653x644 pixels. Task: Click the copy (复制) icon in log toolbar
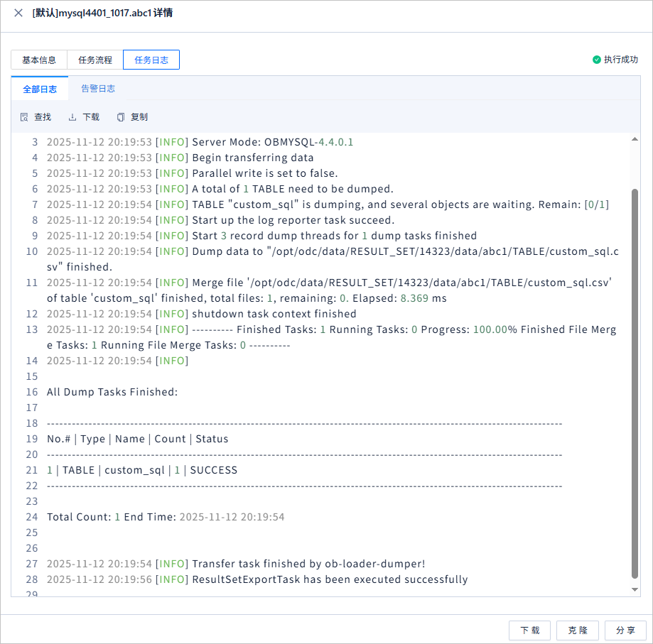tap(121, 117)
